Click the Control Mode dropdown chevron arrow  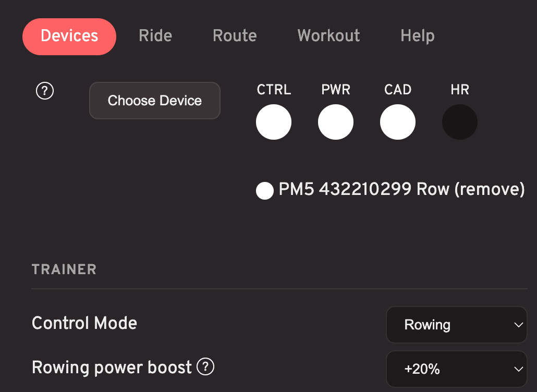tap(519, 325)
